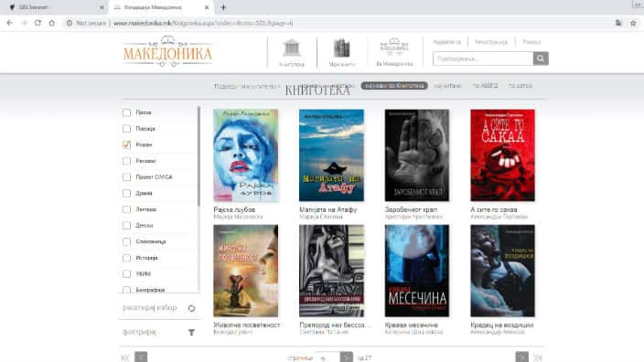644x362 pixels.
Task: Jump to last page with double-right arrow
Action: 538,358
